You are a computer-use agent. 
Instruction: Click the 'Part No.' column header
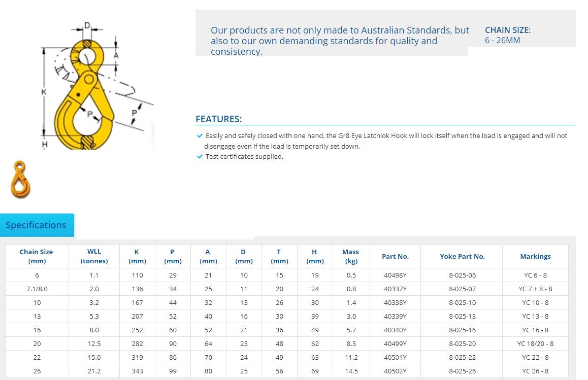(x=395, y=256)
